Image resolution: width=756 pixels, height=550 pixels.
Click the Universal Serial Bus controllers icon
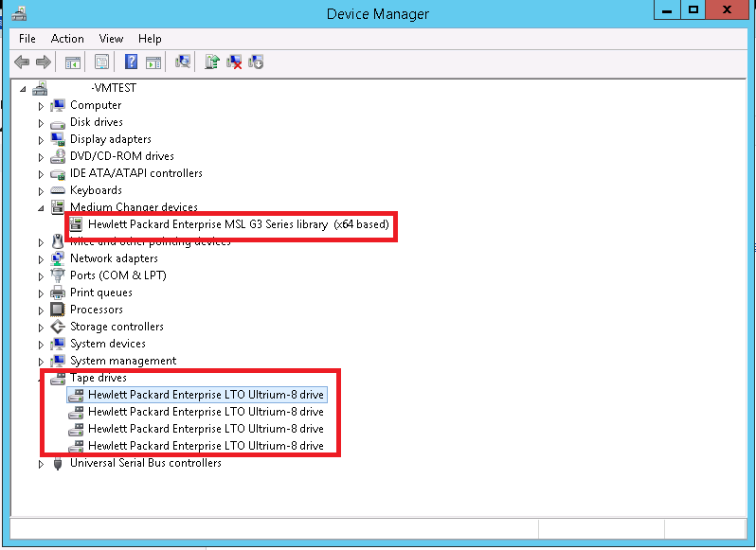click(58, 463)
